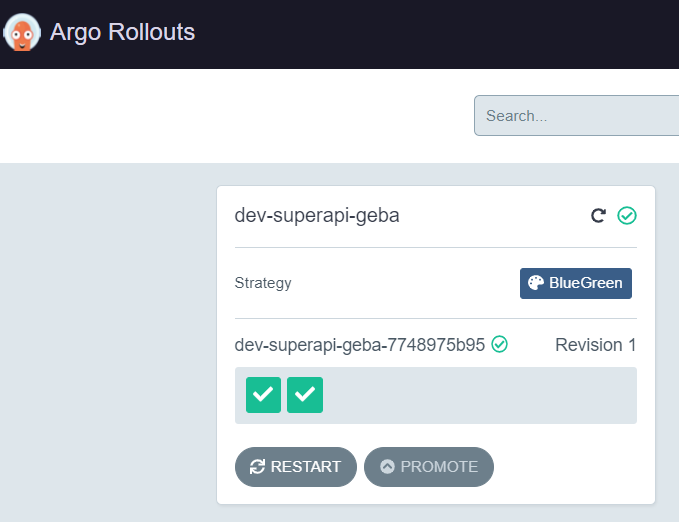Select the dev-superapi-geba-7748975b95 replica set name
Image resolution: width=679 pixels, height=522 pixels.
tap(359, 345)
